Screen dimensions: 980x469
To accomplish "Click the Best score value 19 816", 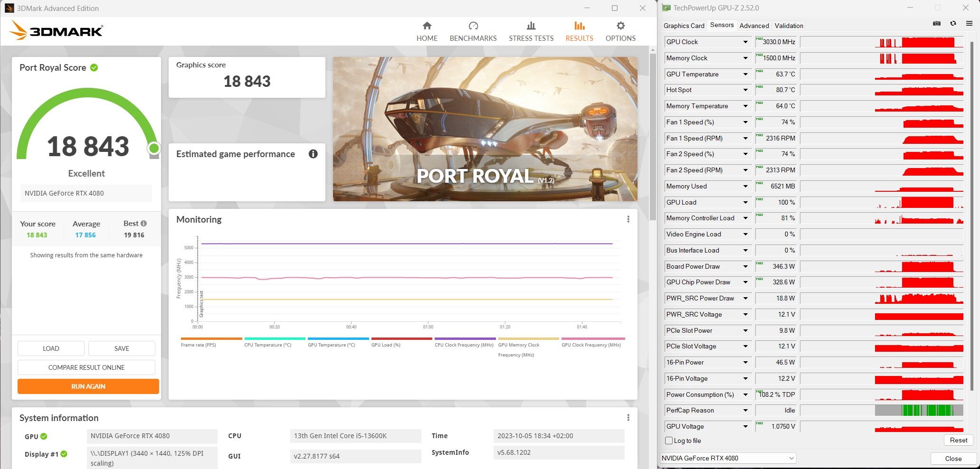I will tap(134, 235).
